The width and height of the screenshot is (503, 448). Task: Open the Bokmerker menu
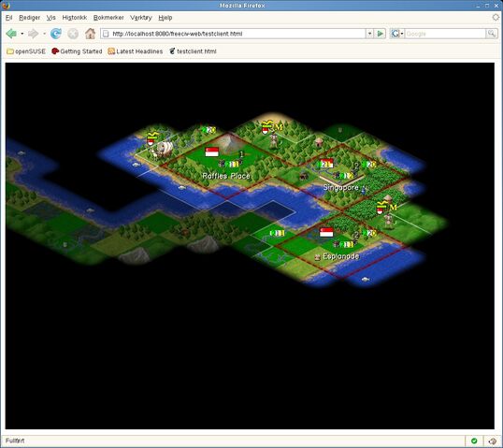(108, 18)
